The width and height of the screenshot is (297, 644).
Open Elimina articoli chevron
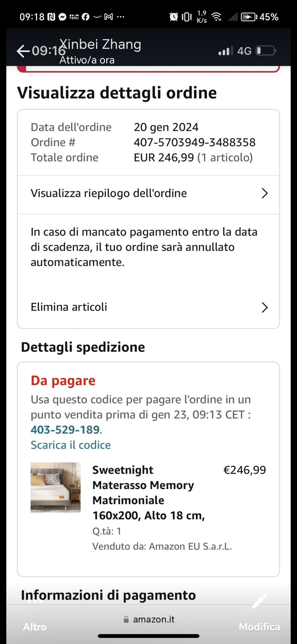coord(265,307)
